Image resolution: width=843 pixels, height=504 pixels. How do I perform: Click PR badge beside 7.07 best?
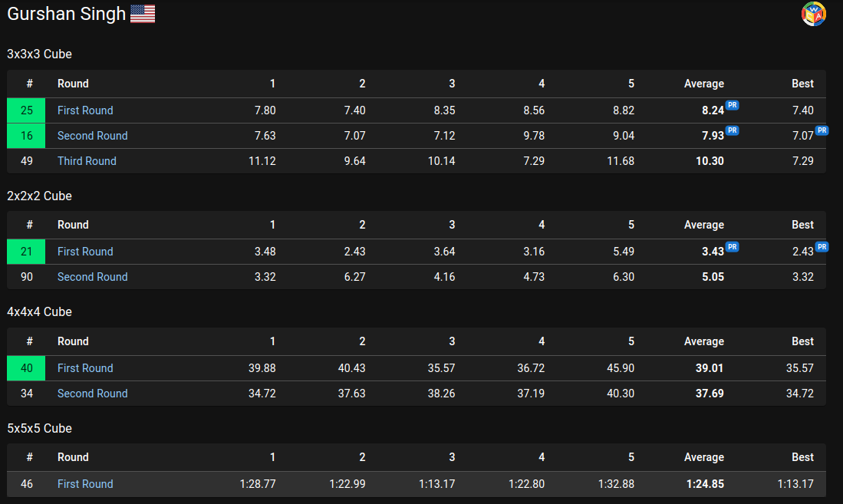(822, 130)
